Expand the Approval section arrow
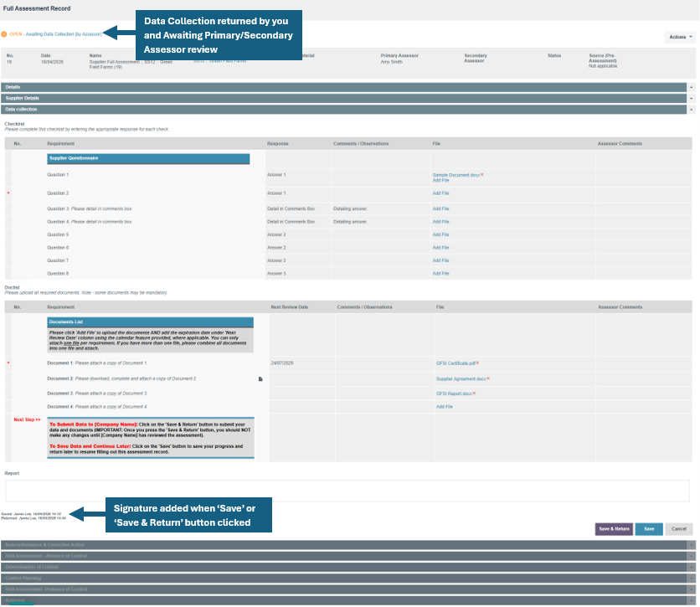 click(692, 600)
